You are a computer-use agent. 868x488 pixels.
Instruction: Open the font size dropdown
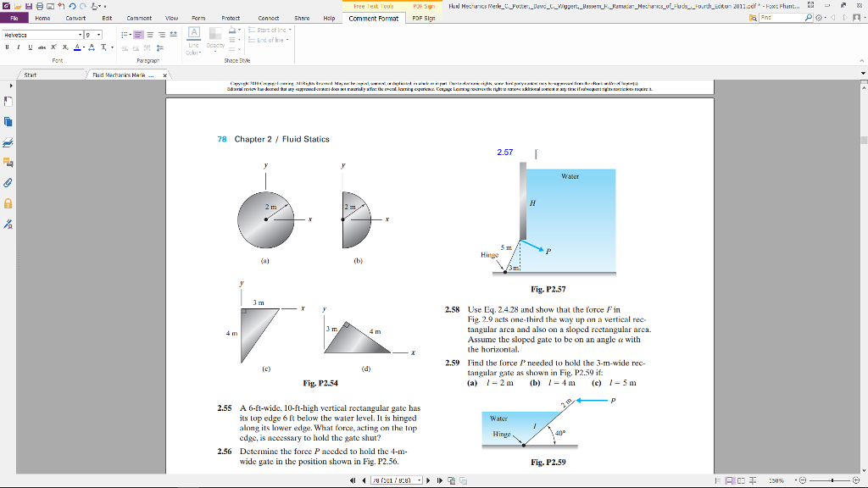click(98, 35)
